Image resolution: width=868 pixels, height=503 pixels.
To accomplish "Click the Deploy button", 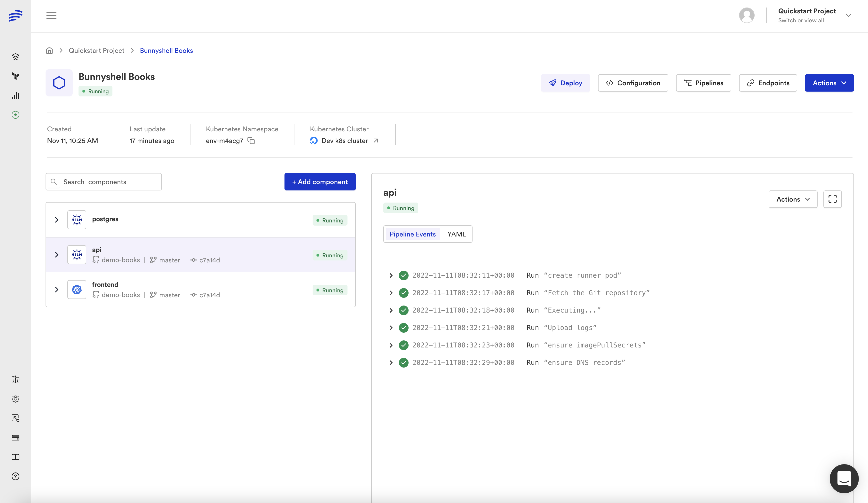I will tap(565, 83).
